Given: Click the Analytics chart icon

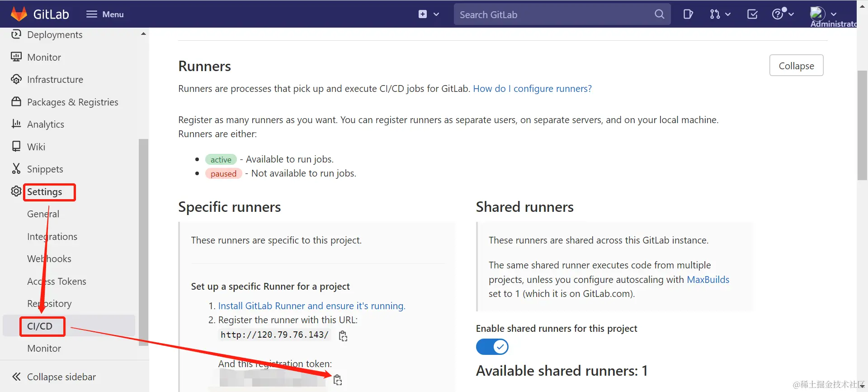Looking at the screenshot, I should click(16, 124).
